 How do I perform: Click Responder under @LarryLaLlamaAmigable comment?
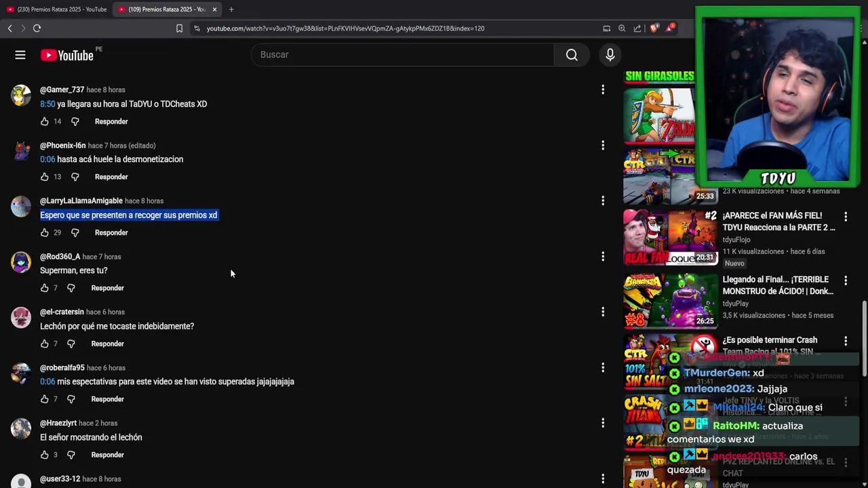111,232
